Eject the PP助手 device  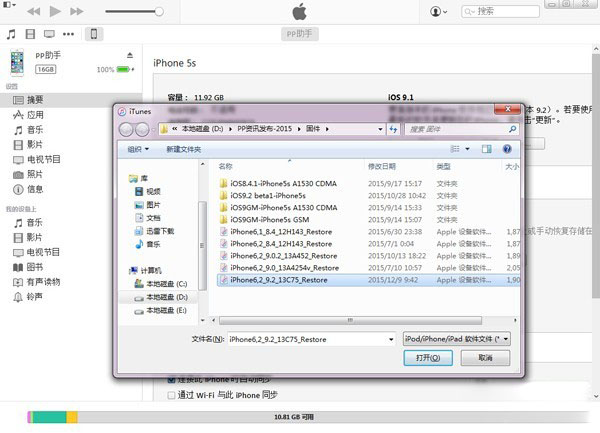coord(130,55)
